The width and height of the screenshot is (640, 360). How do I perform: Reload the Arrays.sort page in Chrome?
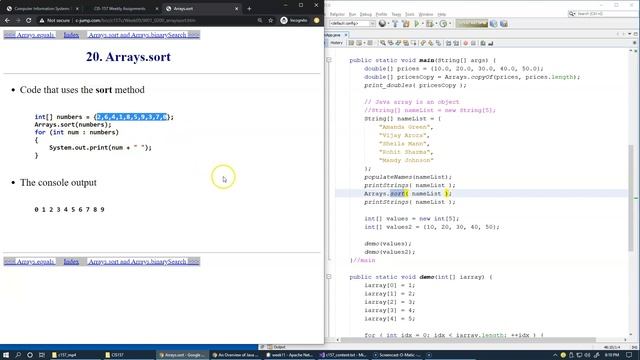coord(29,20)
